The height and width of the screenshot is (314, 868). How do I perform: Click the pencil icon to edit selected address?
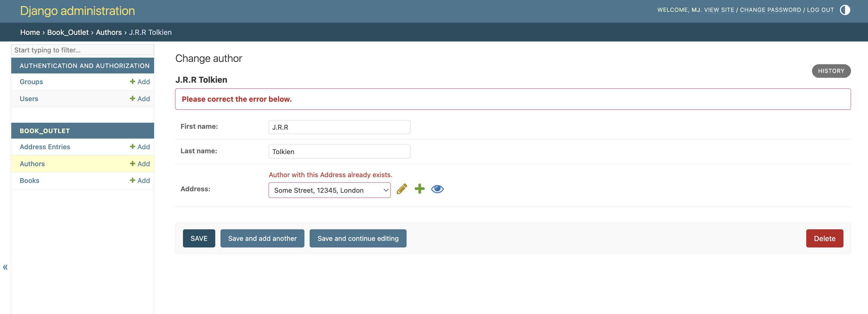[402, 189]
